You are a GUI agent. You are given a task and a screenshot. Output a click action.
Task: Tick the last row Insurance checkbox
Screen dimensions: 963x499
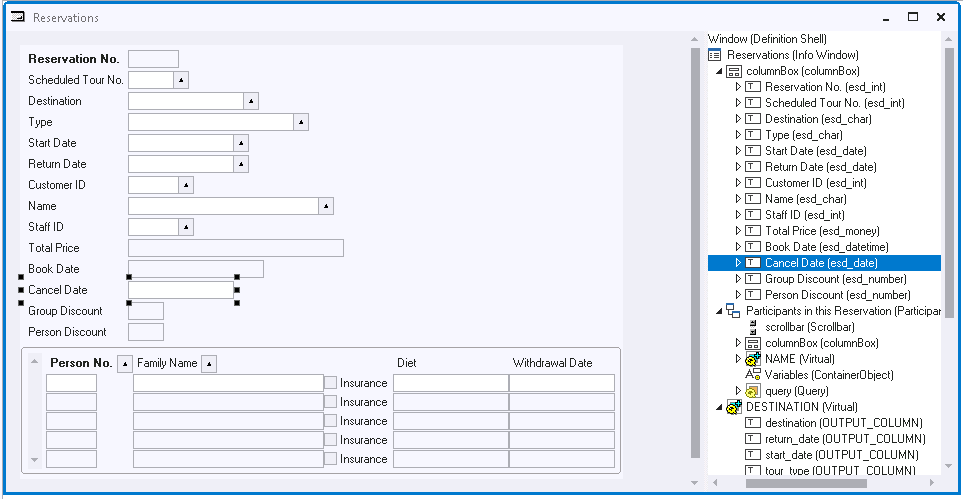(x=331, y=459)
